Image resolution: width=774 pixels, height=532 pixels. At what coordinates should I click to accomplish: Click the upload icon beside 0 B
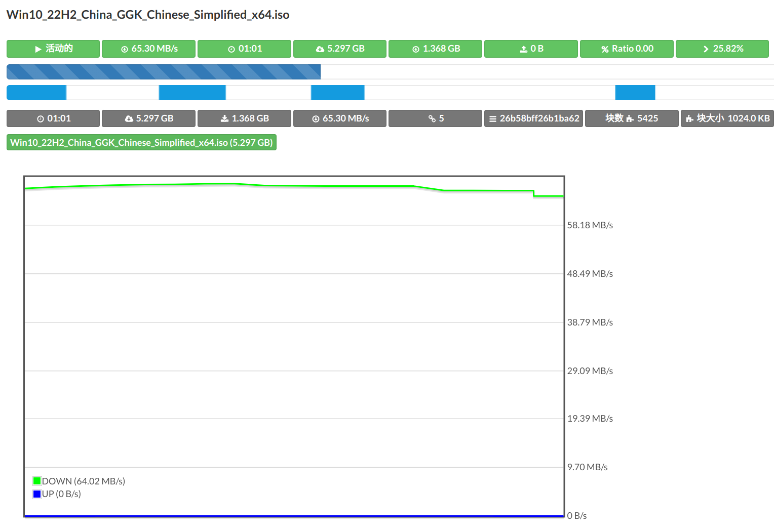[x=524, y=49]
